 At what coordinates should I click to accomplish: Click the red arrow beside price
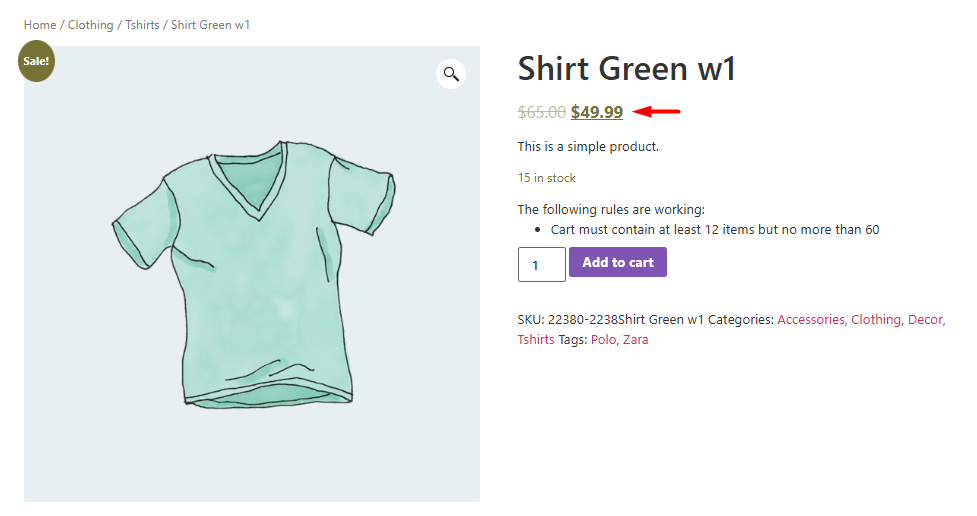[656, 112]
